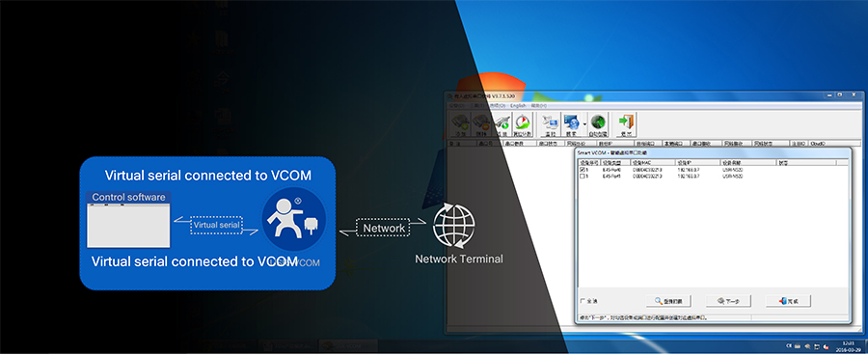Click the Next Step button in Smart VCOM dialog
The width and height of the screenshot is (868, 355).
pos(728,301)
